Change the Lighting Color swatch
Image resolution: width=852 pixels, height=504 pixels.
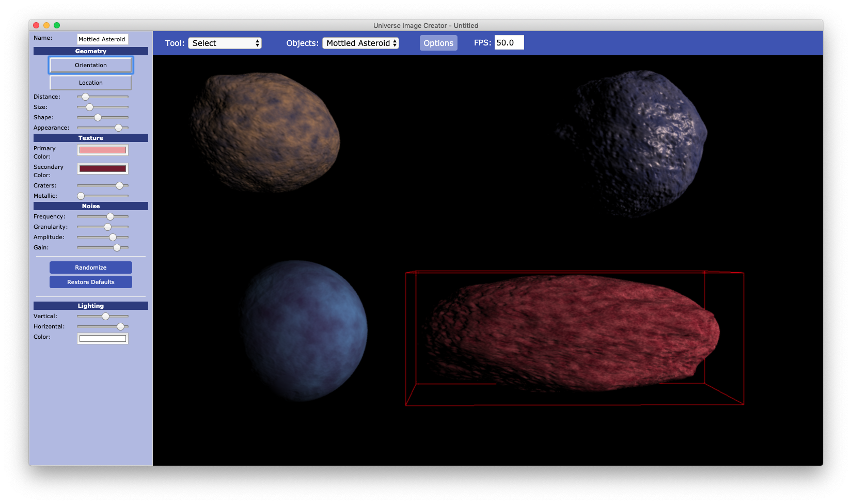point(102,338)
